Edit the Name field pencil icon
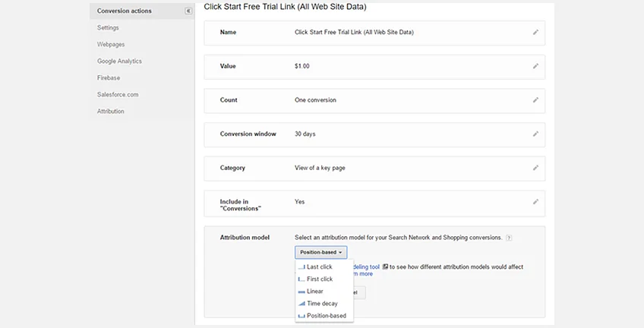 535,33
